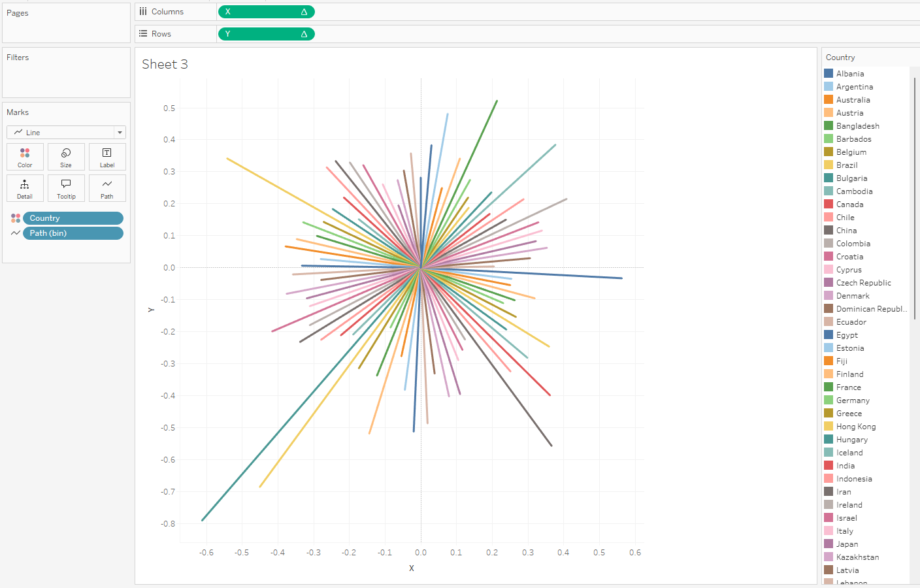Select Denmark in the legend
The image size is (920, 588).
[x=853, y=296]
